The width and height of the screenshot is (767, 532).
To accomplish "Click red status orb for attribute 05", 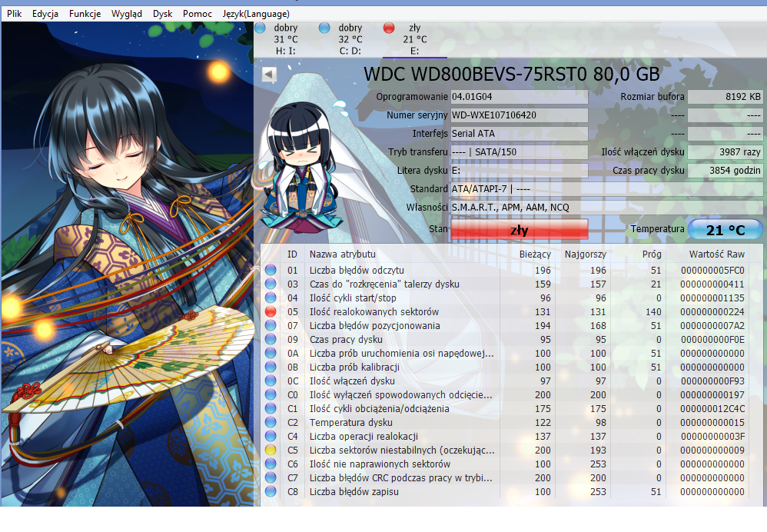I will pos(271,311).
